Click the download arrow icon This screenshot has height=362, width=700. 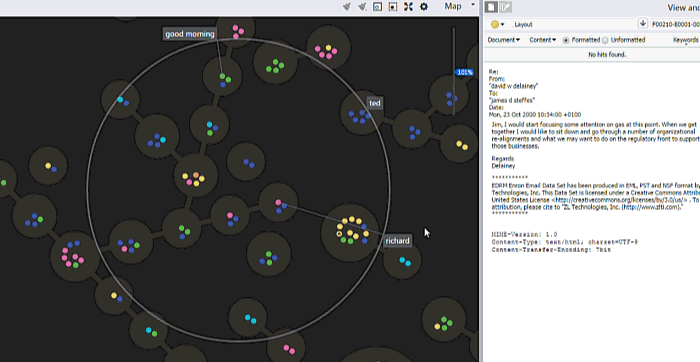click(642, 24)
